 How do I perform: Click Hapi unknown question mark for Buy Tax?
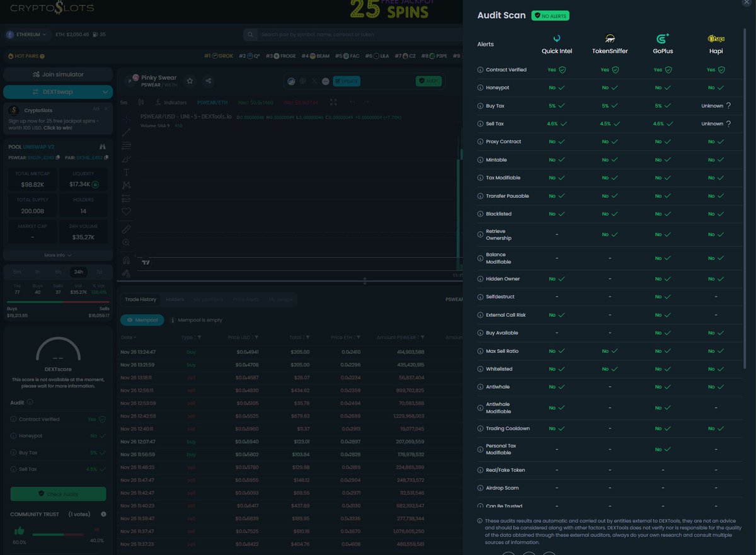tap(728, 106)
